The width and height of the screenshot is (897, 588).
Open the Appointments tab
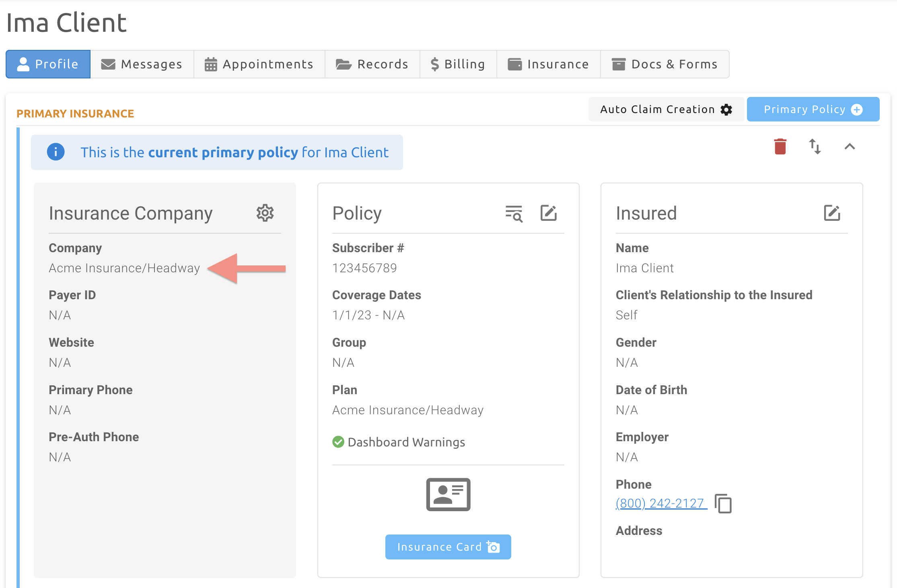259,64
